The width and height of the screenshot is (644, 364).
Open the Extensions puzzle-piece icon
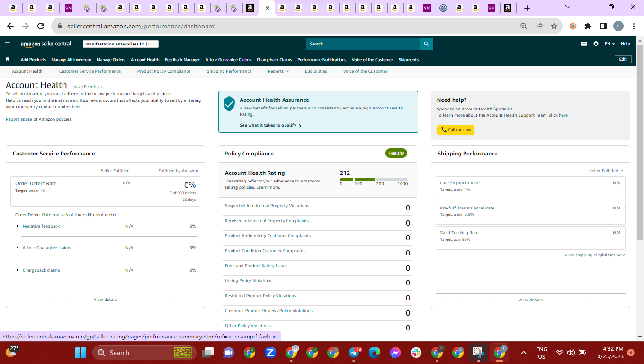pos(588,26)
